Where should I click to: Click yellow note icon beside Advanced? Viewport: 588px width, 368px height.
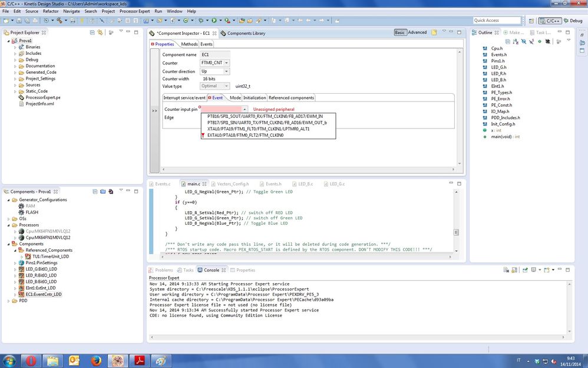coord(434,32)
